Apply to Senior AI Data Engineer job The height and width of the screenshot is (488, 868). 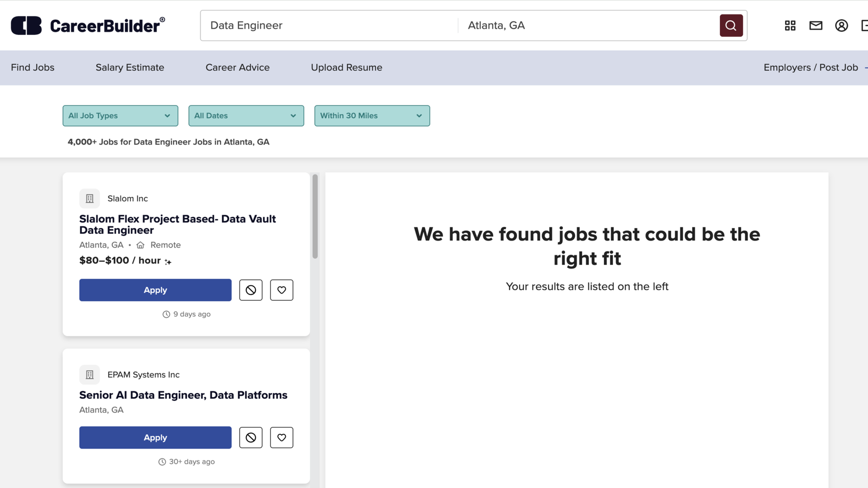(x=155, y=437)
